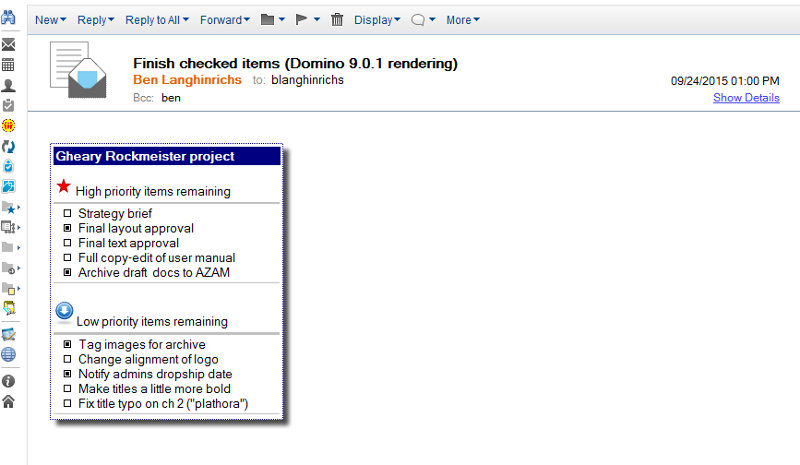Screen dimensions: 800x465
Task: Open the Reply to All menu
Action: click(x=157, y=20)
